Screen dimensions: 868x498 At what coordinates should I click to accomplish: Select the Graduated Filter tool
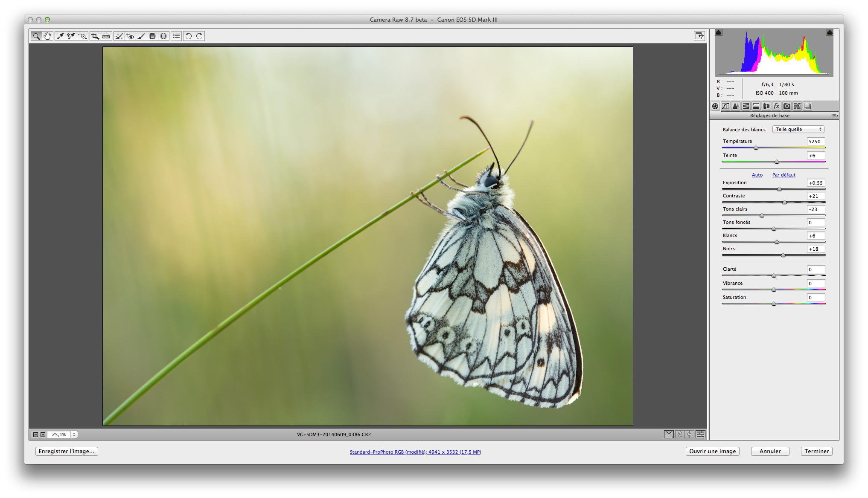152,36
